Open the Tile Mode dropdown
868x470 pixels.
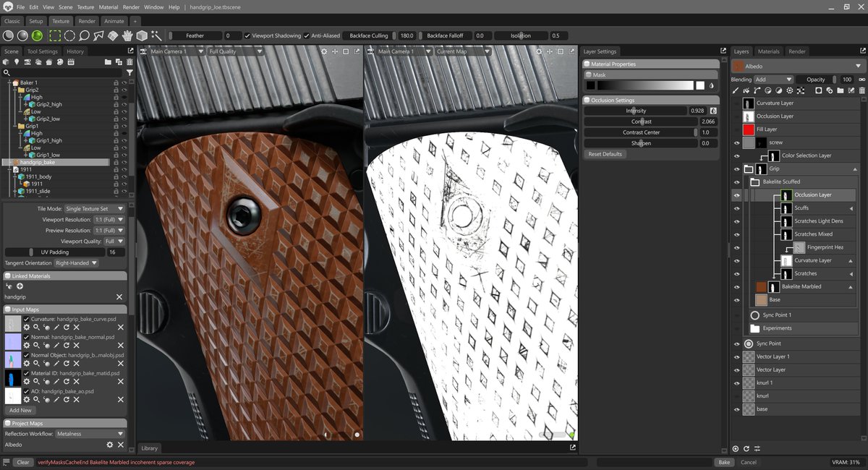coord(95,208)
